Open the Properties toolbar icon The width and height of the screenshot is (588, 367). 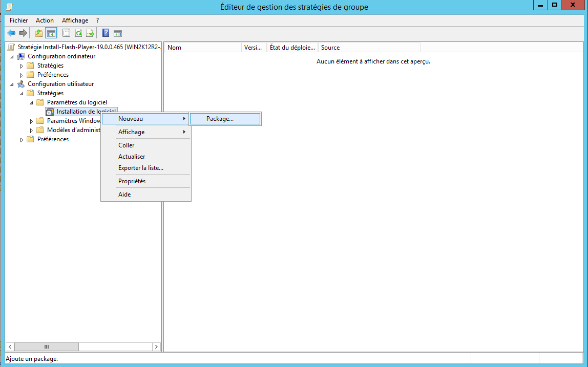coord(66,33)
